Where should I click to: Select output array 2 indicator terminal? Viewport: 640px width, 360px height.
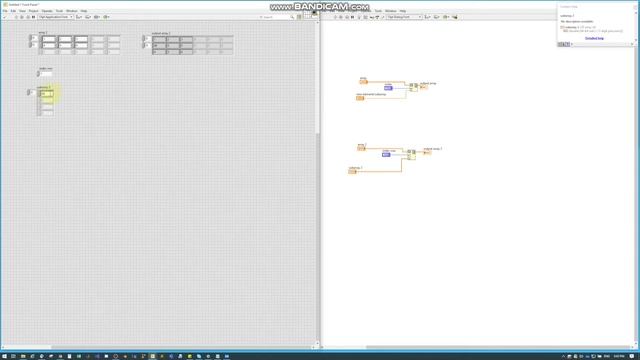[x=427, y=153]
